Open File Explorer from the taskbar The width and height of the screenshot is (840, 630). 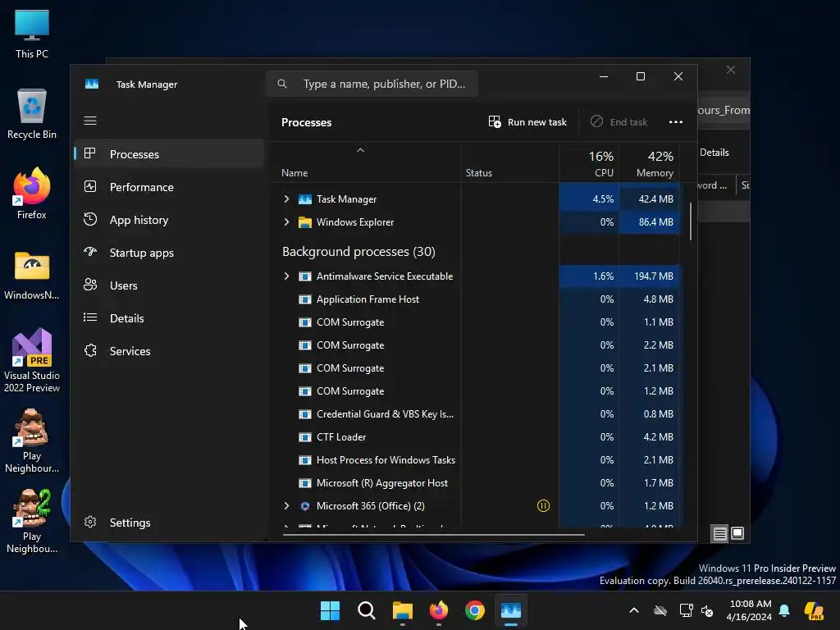point(402,610)
